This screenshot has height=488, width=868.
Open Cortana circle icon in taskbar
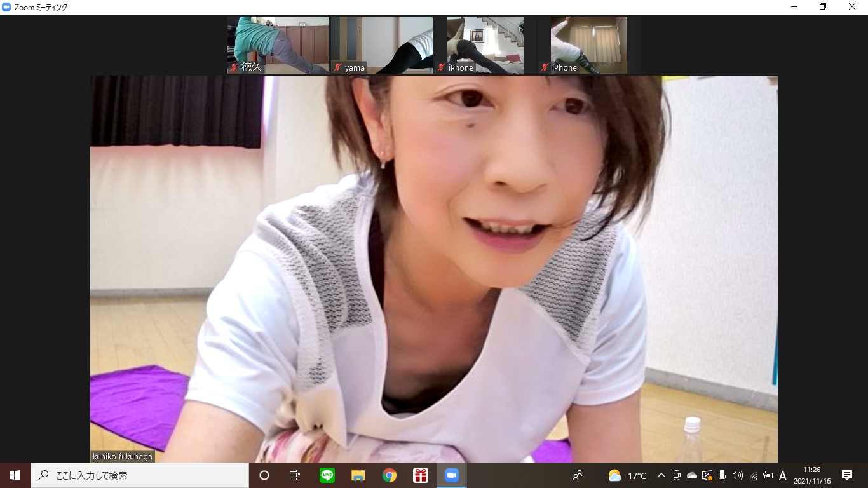pyautogui.click(x=264, y=475)
